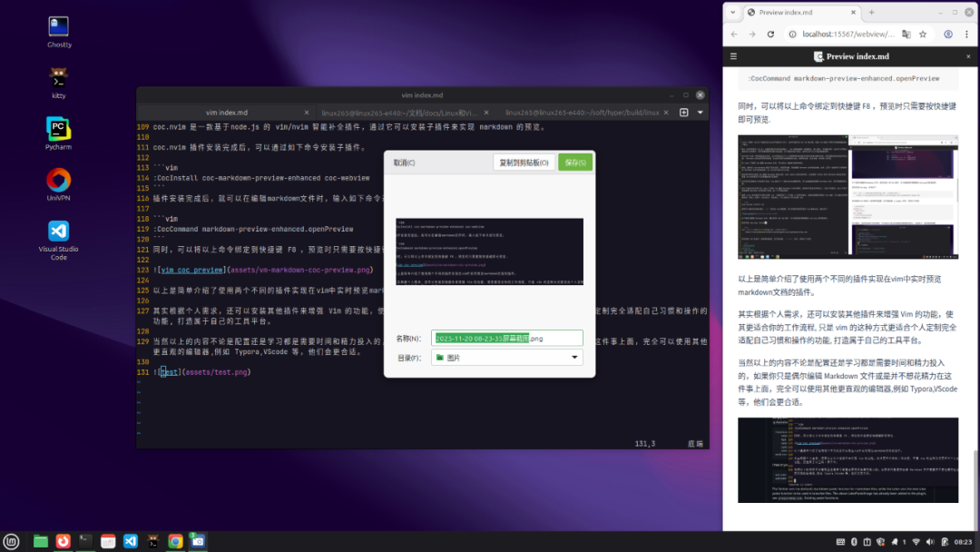View site information icon in address bar
Image resolution: width=980 pixels, height=552 pixels.
tap(792, 34)
